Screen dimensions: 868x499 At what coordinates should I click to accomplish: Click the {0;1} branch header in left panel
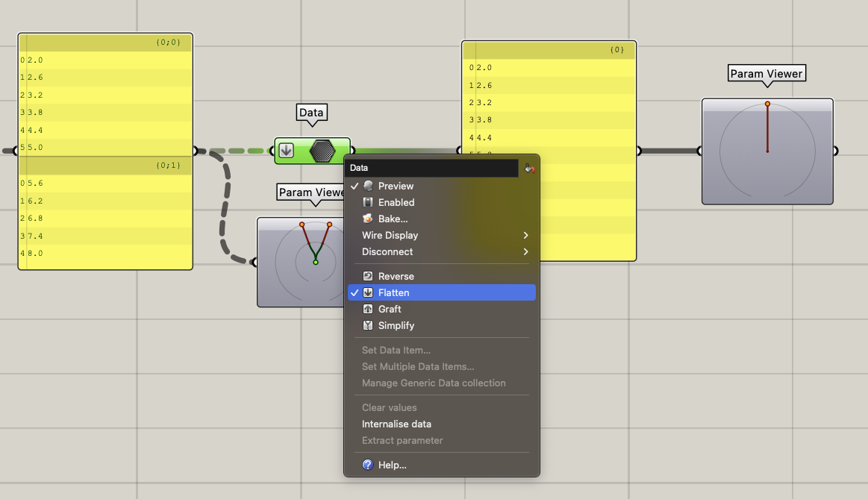105,166
